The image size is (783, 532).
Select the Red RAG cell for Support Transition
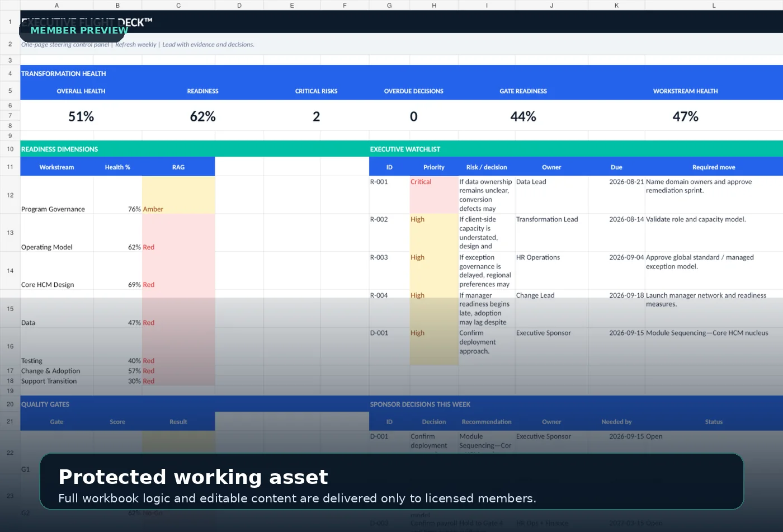178,381
